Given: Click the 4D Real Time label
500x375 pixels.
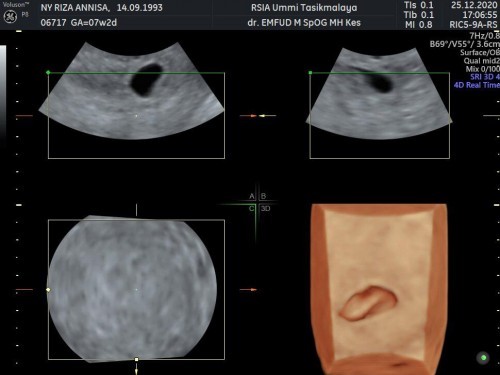Looking at the screenshot, I should coord(477,85).
